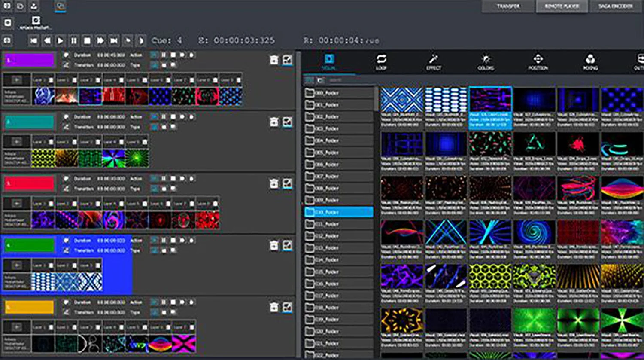Open the VISUAL tab
The image size is (644, 360).
(x=329, y=62)
